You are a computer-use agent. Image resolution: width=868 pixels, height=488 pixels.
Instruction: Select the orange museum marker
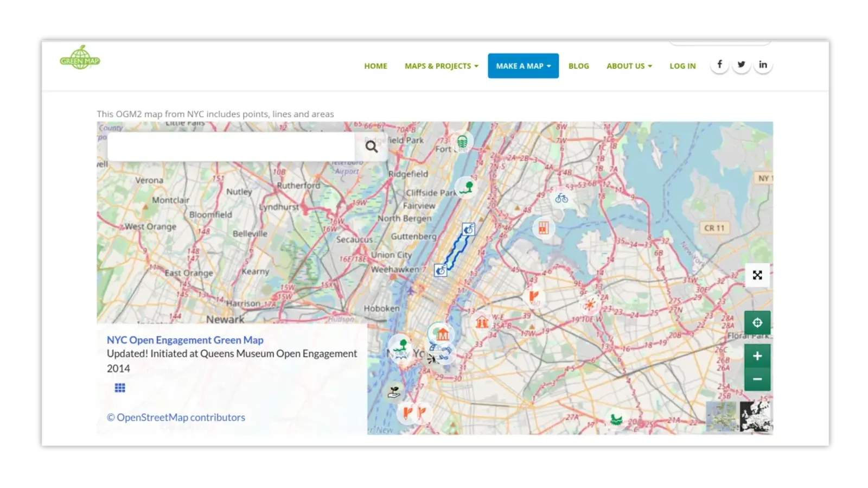tap(443, 334)
